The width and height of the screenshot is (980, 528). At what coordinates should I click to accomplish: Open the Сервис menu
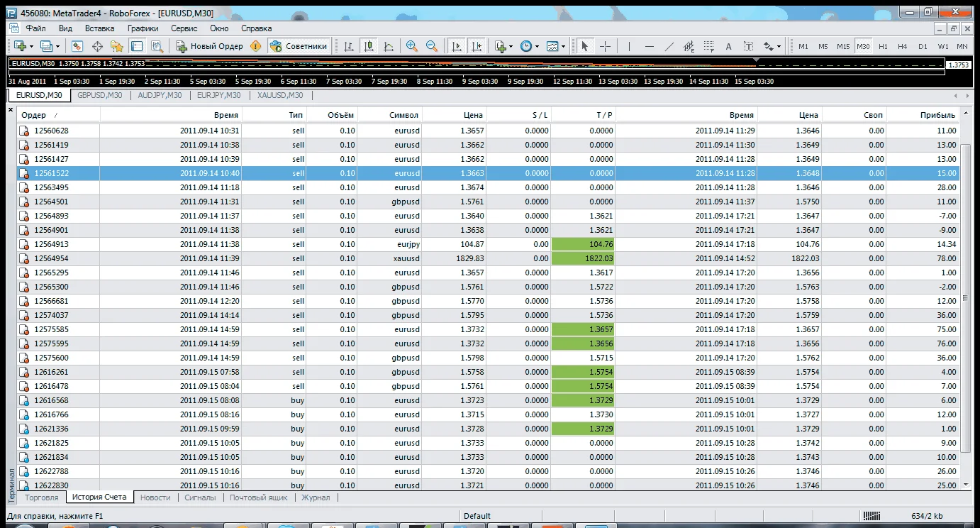(x=184, y=28)
